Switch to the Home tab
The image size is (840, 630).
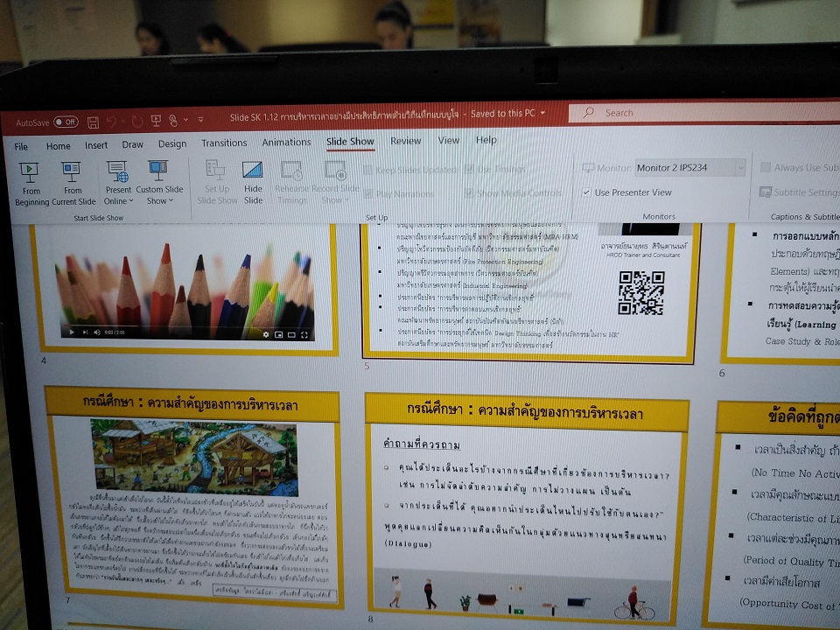point(58,146)
